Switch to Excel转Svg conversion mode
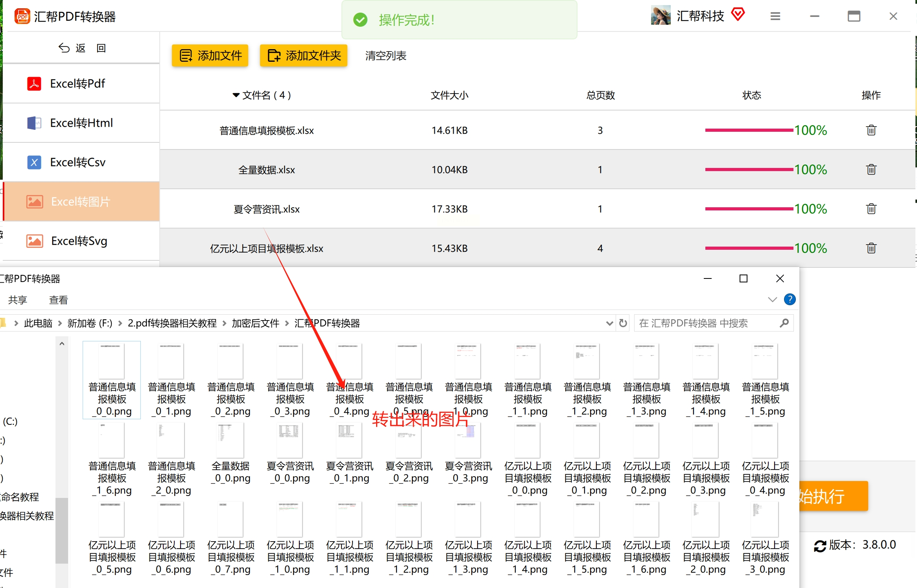This screenshot has width=917, height=588. click(79, 241)
